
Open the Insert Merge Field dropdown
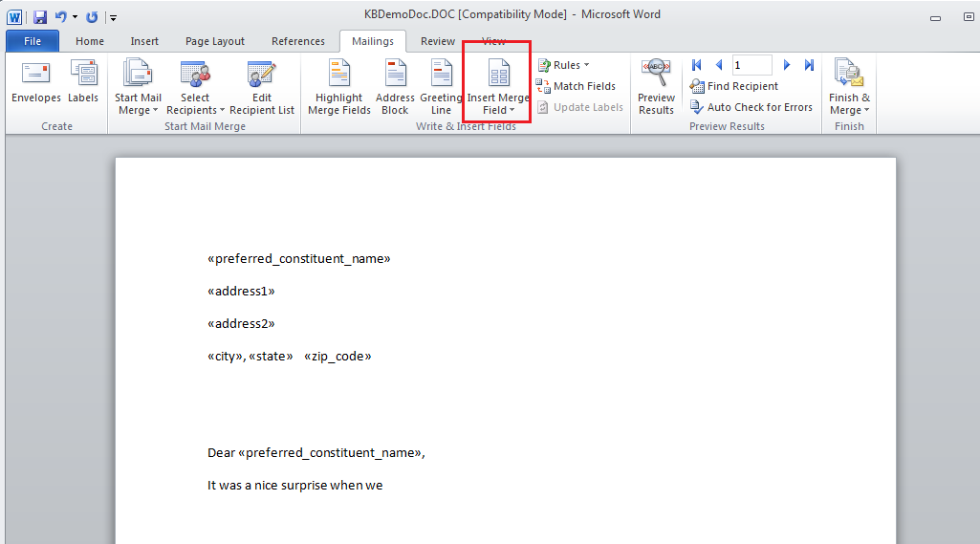pos(498,103)
